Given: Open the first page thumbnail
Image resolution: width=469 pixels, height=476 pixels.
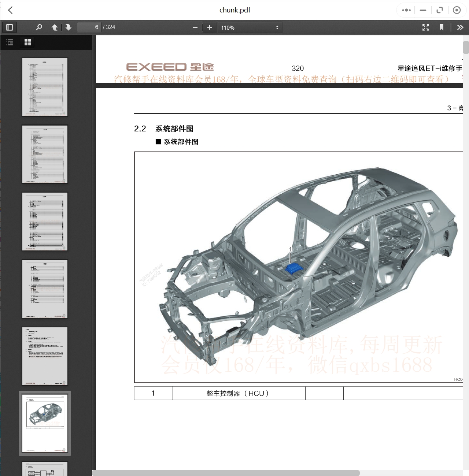Looking at the screenshot, I should [45, 87].
